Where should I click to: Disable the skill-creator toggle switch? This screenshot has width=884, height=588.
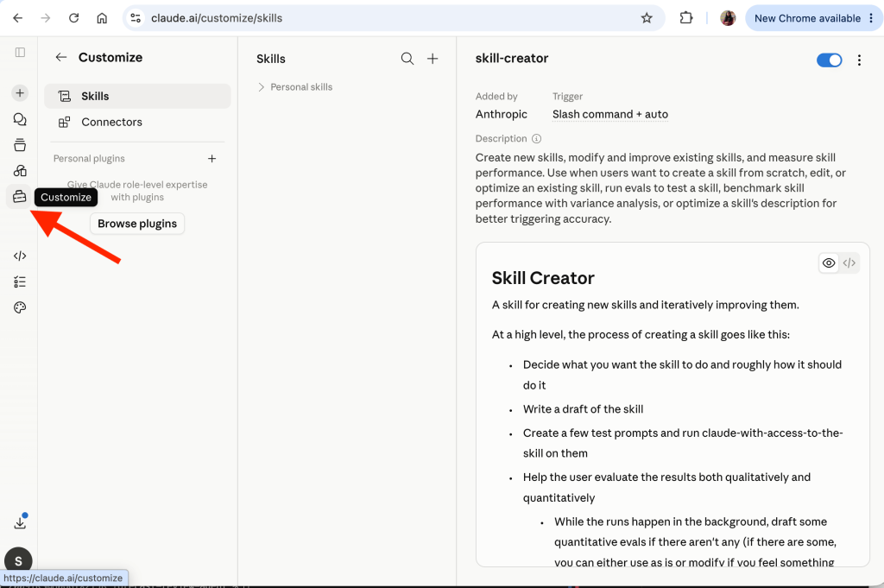(x=829, y=60)
